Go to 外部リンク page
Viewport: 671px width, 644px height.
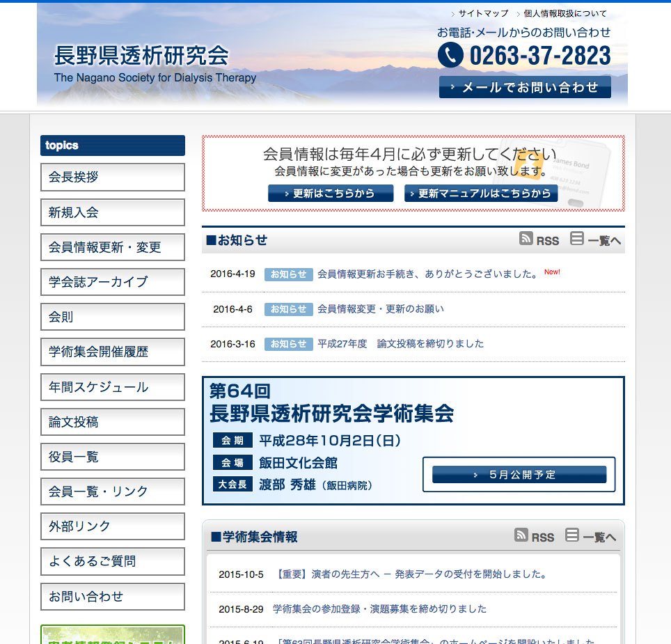113,526
